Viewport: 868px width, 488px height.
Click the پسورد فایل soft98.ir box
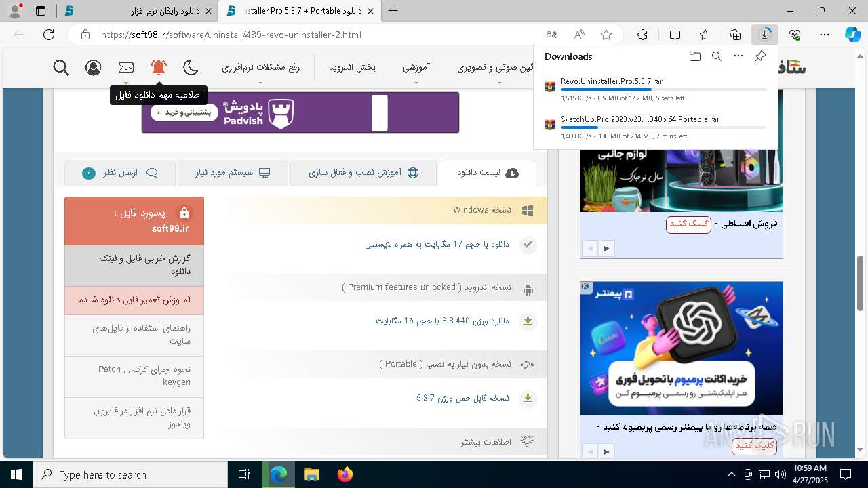click(x=134, y=221)
